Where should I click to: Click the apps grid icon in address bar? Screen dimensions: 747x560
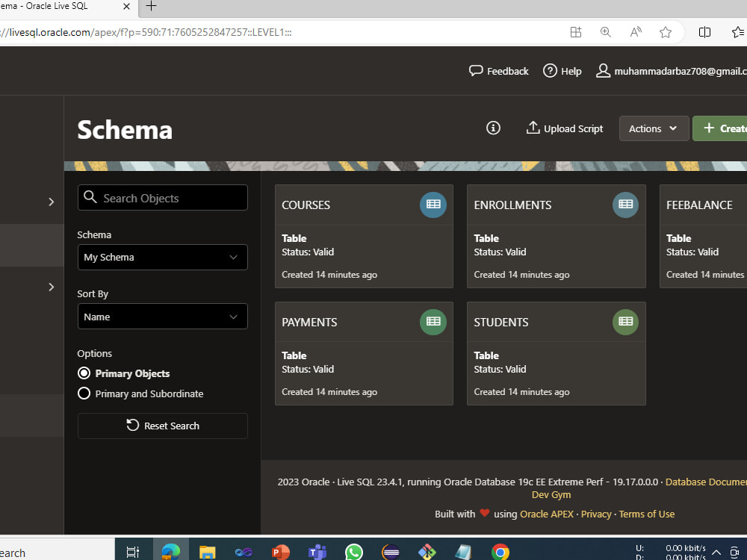click(x=576, y=32)
